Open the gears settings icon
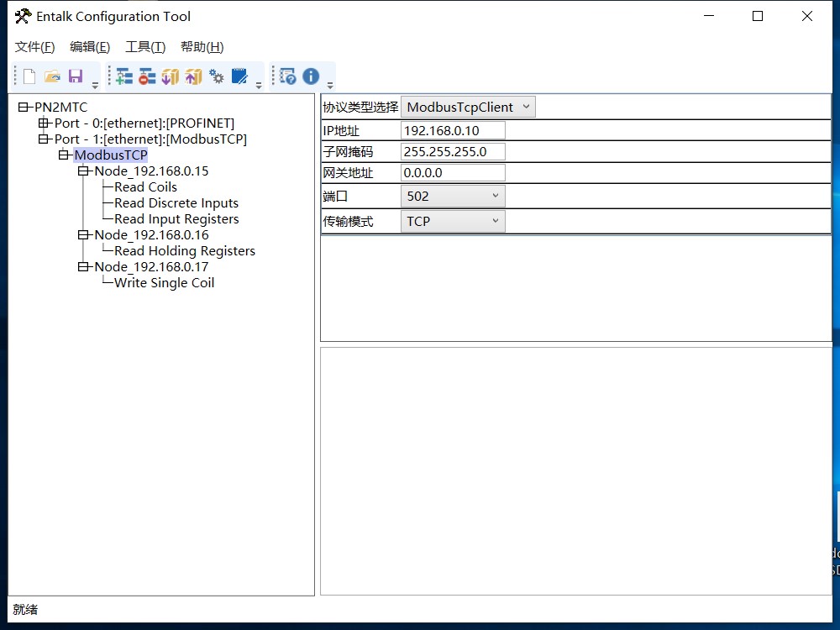This screenshot has height=630, width=840. [217, 76]
